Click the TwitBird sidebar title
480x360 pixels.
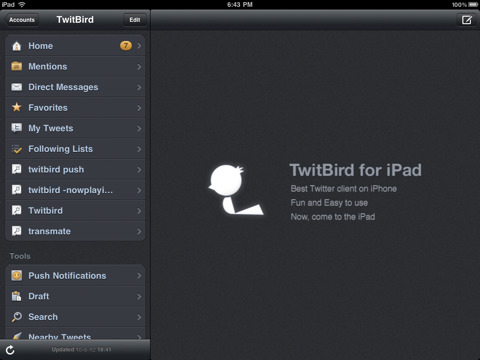(x=75, y=20)
